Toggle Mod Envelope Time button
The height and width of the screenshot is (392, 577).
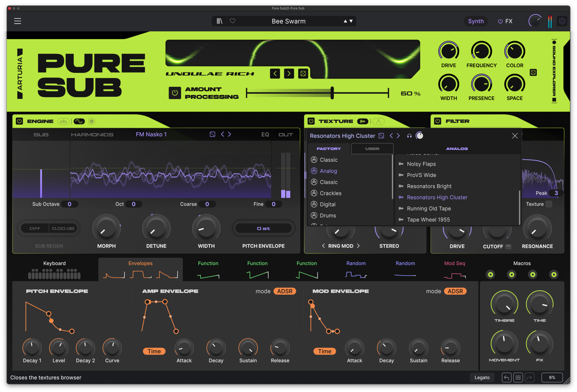click(325, 351)
